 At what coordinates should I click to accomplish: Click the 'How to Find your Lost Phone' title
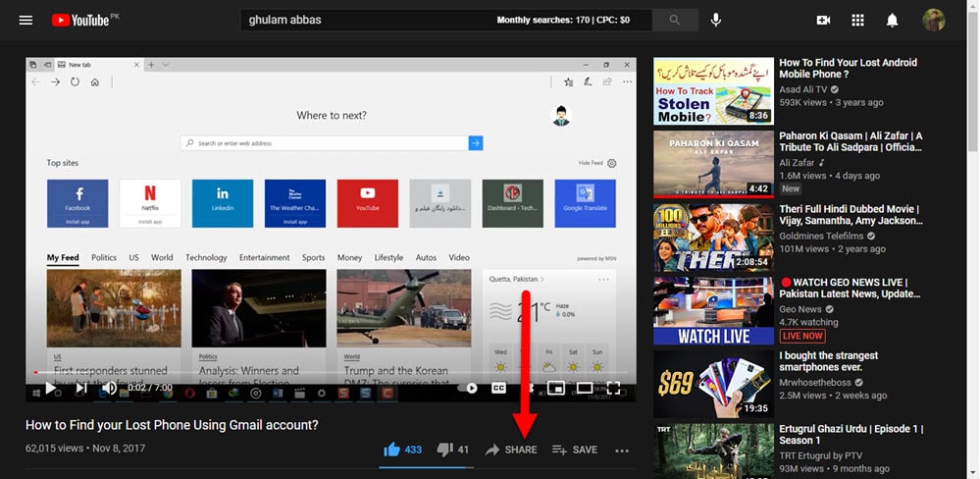coord(172,425)
